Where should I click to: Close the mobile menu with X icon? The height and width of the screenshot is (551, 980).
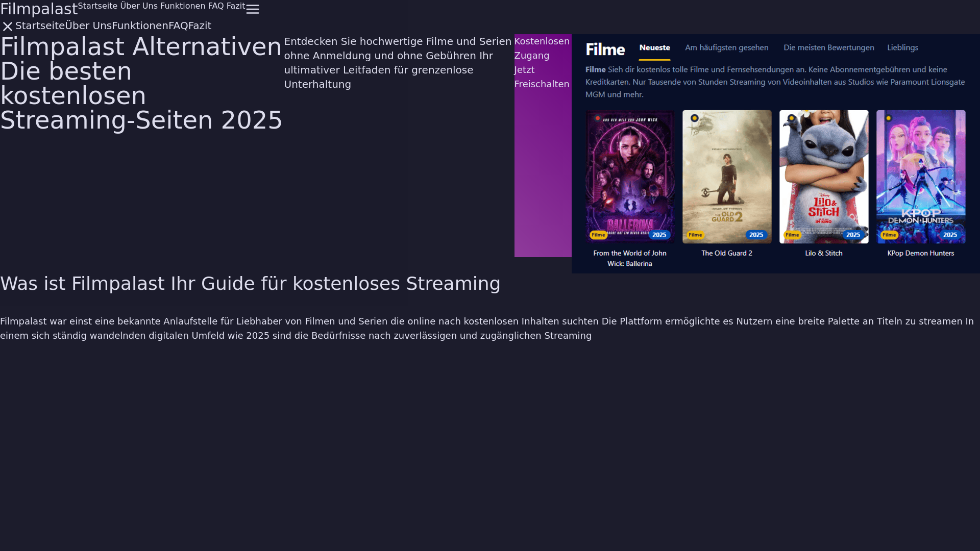[x=7, y=26]
